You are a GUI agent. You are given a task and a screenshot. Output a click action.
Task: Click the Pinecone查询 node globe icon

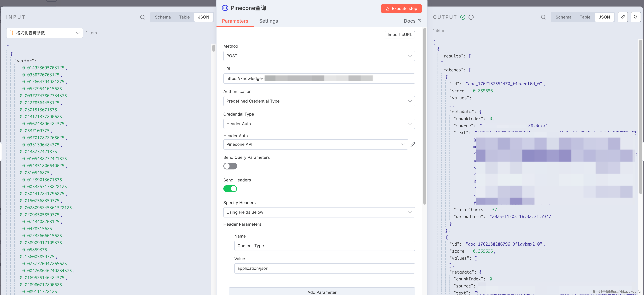point(225,8)
